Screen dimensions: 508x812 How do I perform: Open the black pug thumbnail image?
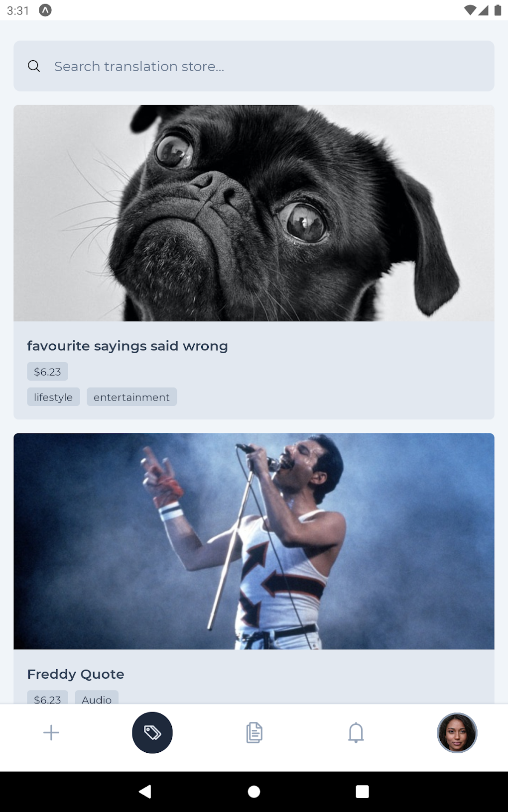254,213
